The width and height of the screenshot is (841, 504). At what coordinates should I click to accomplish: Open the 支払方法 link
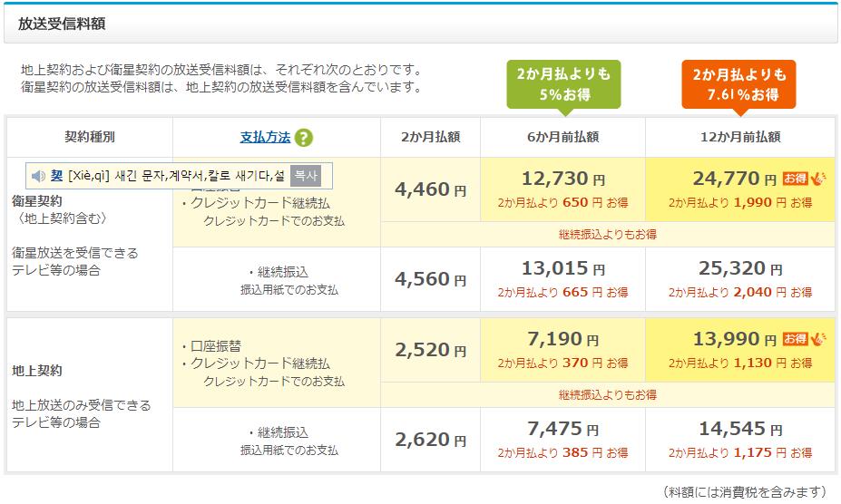[265, 137]
